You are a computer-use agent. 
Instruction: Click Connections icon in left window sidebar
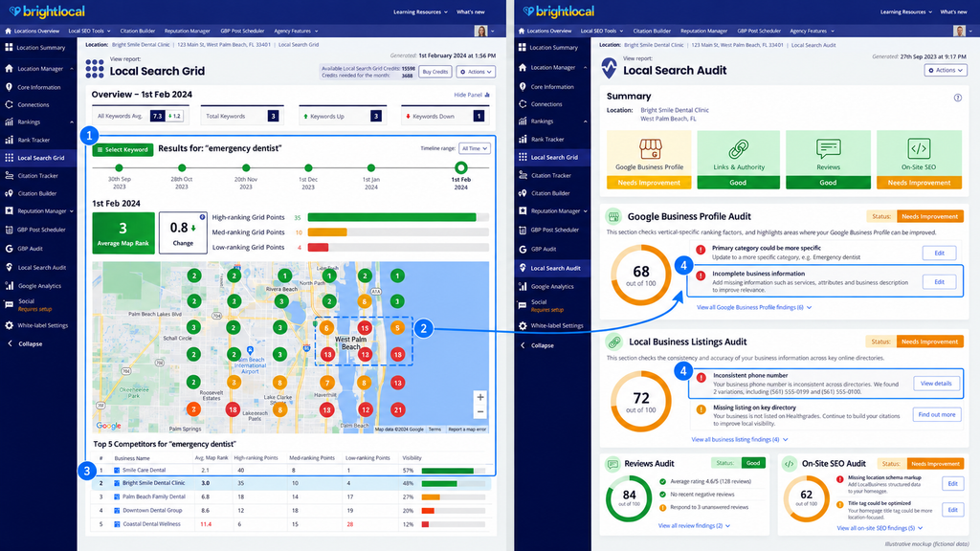[x=9, y=104]
